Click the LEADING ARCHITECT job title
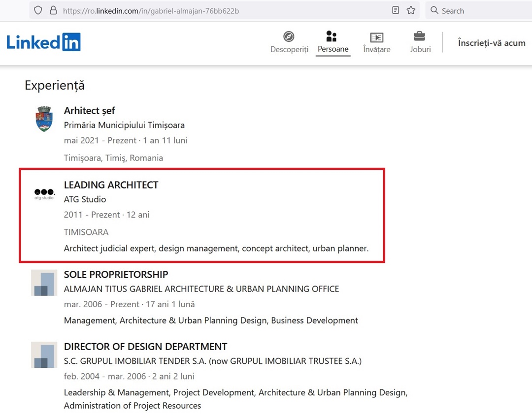 tap(111, 185)
